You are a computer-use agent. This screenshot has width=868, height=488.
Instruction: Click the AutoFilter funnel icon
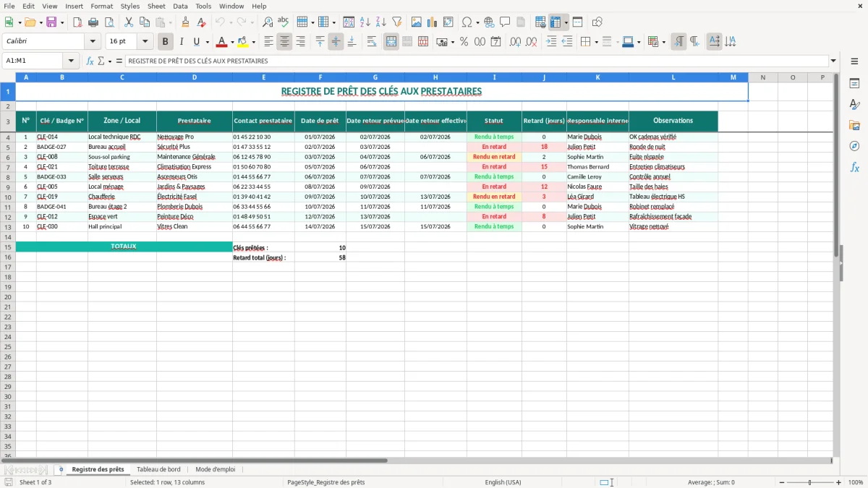click(x=396, y=22)
